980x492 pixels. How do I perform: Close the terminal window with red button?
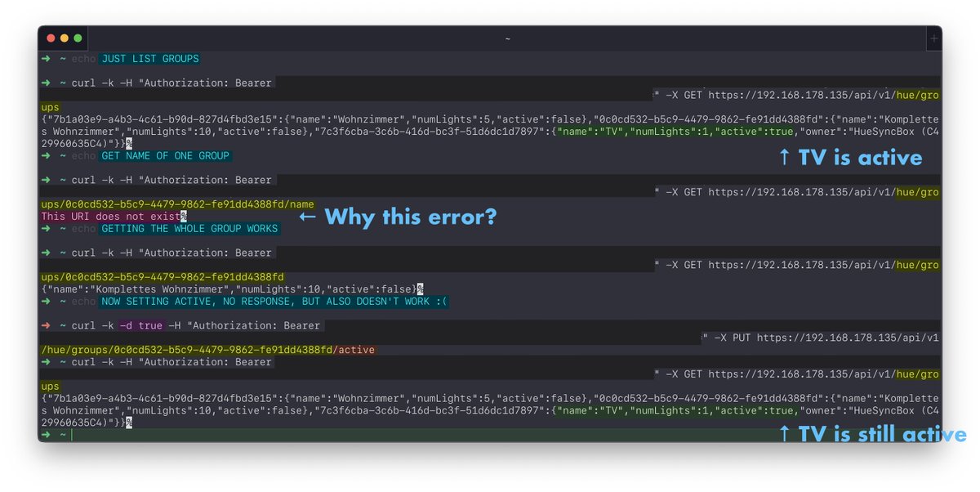click(51, 38)
